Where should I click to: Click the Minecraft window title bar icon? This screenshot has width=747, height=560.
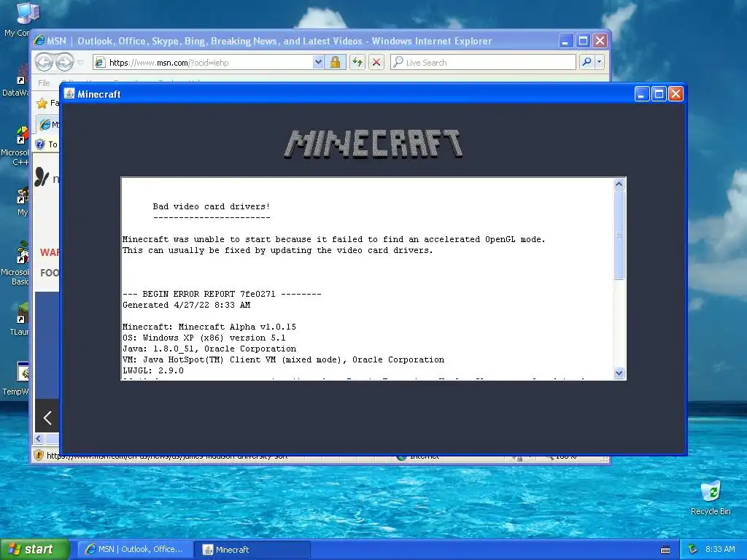click(69, 94)
